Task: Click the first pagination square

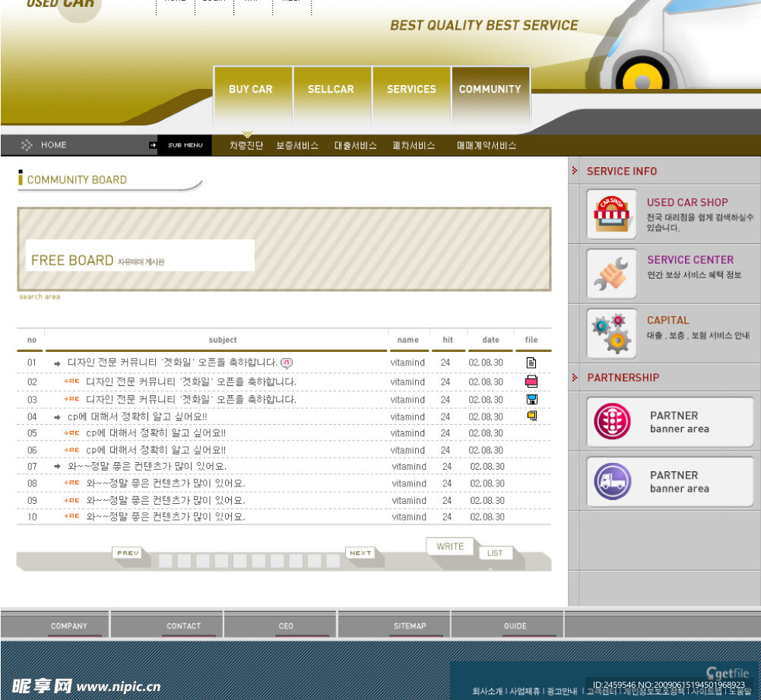Action: pyautogui.click(x=165, y=561)
